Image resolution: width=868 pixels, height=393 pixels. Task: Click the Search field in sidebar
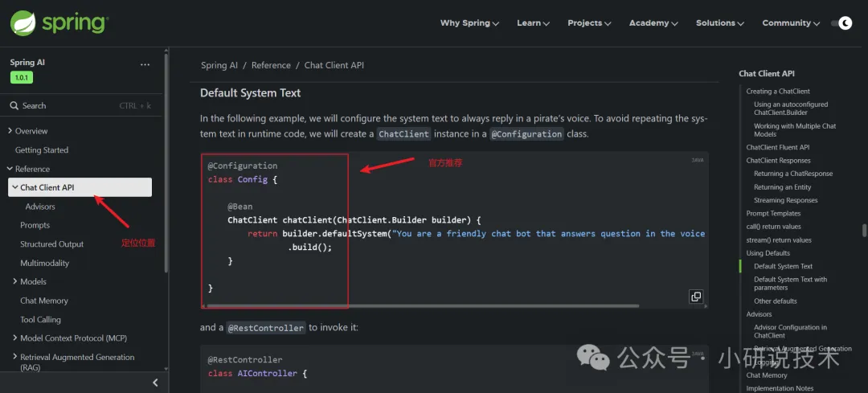click(x=81, y=106)
